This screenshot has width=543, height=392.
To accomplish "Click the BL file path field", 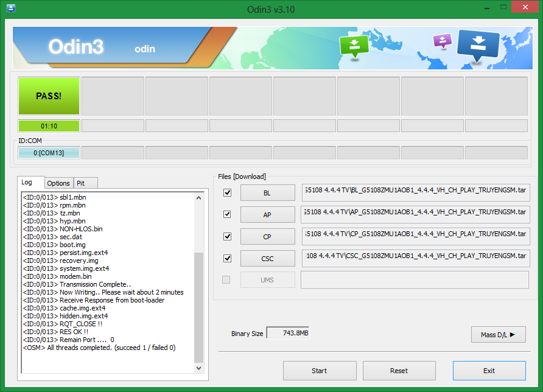I will coord(416,192).
